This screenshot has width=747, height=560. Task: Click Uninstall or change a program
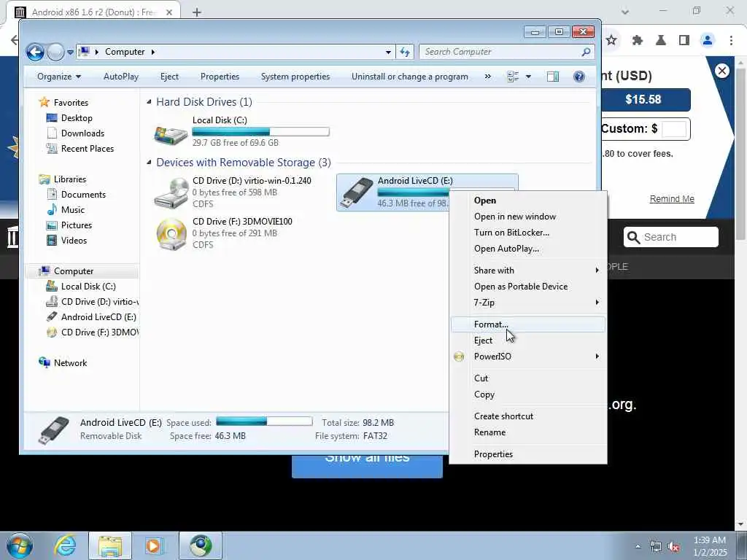tap(410, 77)
